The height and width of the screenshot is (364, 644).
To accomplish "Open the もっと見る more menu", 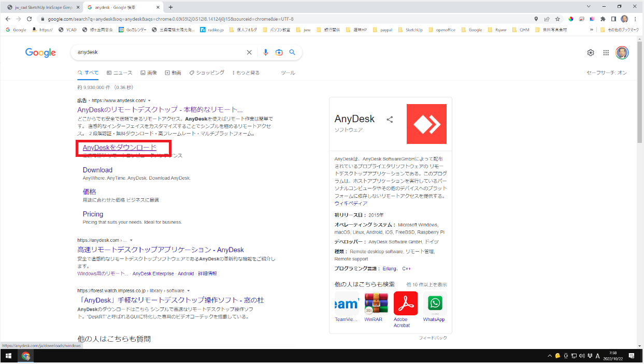I will coord(246,73).
